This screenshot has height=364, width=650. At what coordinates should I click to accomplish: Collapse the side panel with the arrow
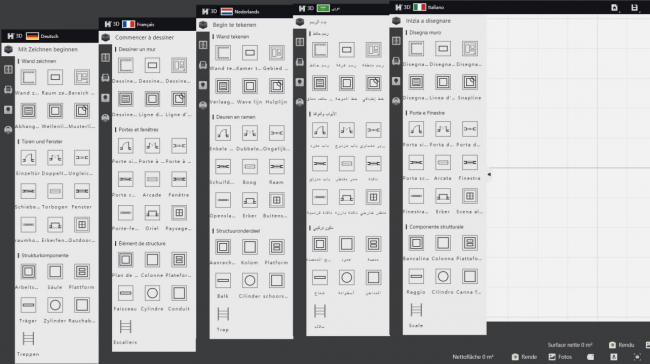tap(489, 175)
